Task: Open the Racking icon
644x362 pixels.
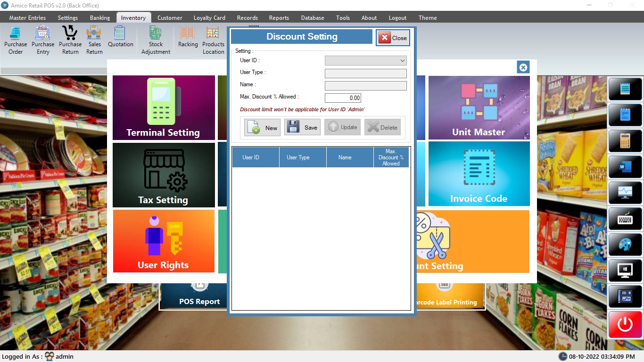Action: click(x=188, y=37)
